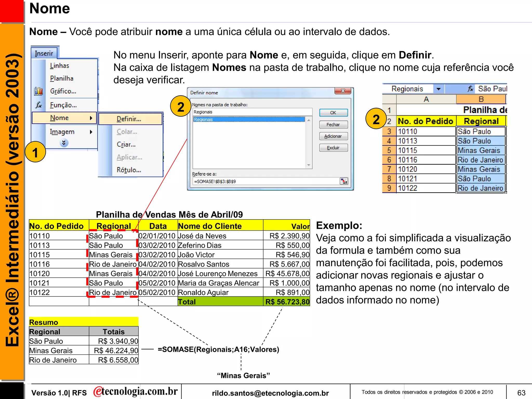532x399 pixels.
Task: Click Rosalvo Santos client cell
Action: (x=220, y=264)
